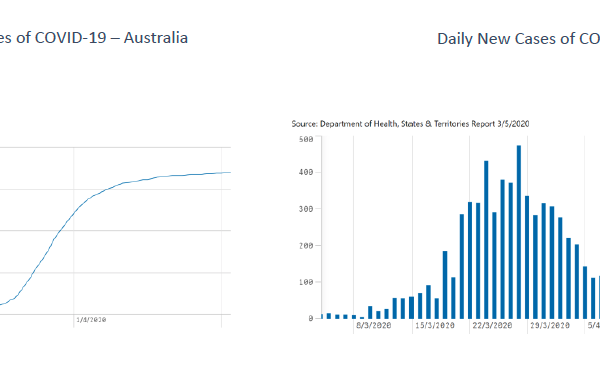
Task: Click the shortest bar before the 8/3/2020 label
Action: point(362,318)
